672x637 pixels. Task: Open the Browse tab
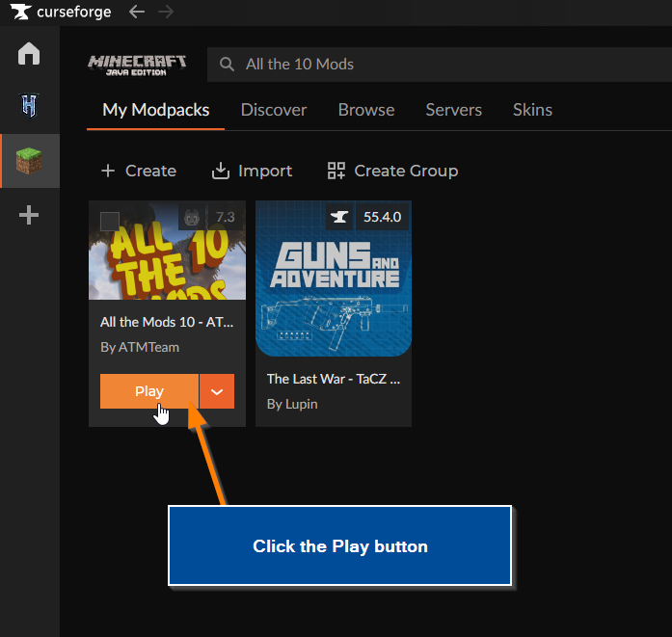(x=366, y=110)
